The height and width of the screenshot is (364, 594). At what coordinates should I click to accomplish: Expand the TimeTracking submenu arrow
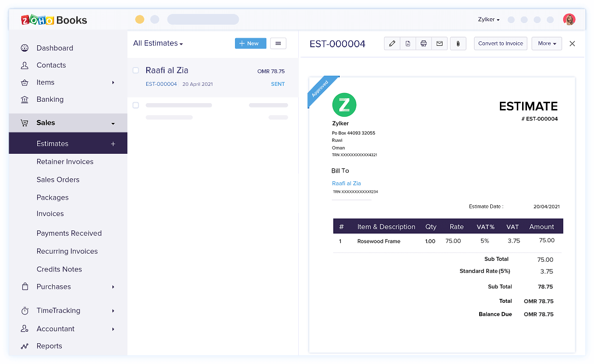pyautogui.click(x=113, y=311)
